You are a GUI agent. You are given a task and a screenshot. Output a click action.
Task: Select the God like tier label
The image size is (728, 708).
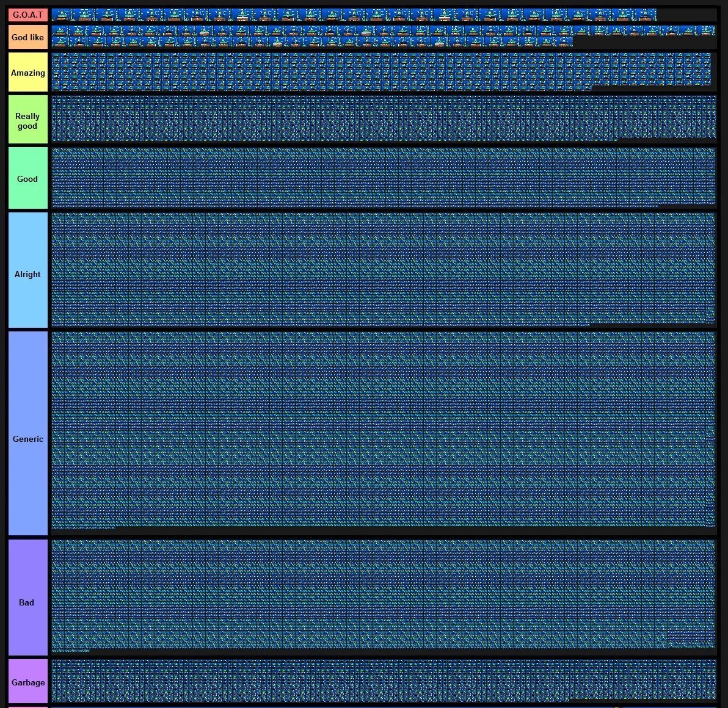click(x=27, y=37)
